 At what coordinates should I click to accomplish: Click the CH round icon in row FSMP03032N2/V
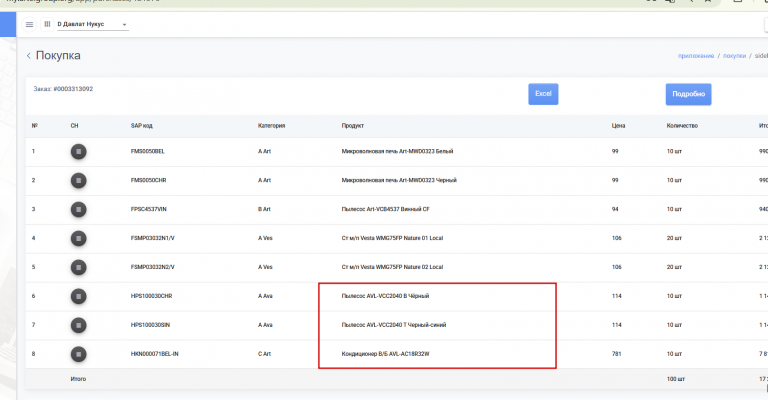point(78,267)
